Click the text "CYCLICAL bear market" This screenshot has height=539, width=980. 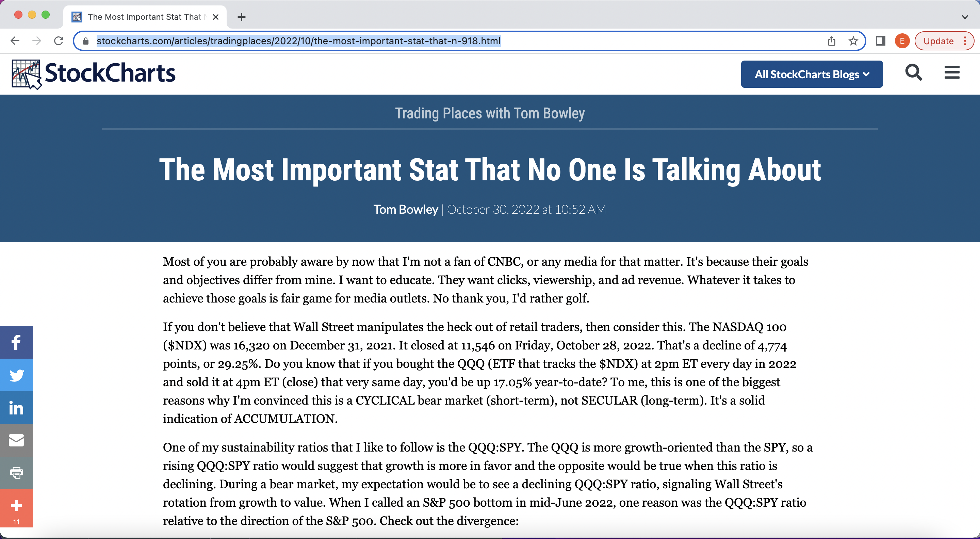click(419, 401)
